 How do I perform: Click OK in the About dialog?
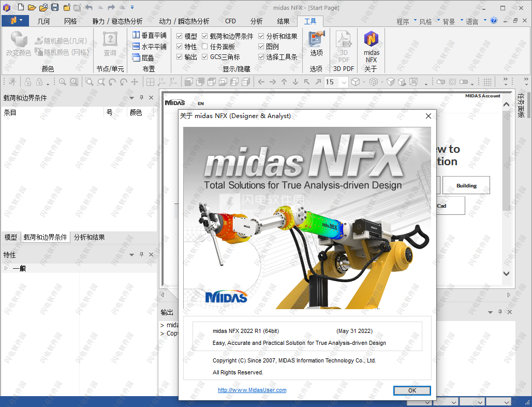click(x=412, y=390)
